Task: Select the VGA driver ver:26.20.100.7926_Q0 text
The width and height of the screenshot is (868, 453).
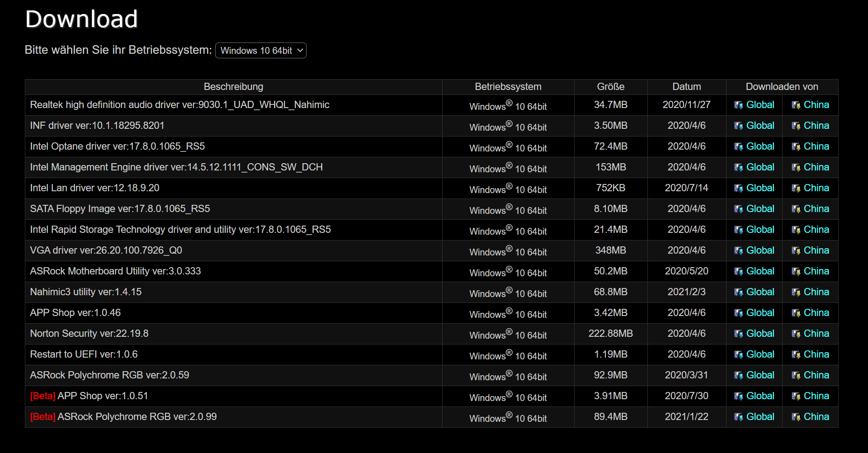Action: 106,250
